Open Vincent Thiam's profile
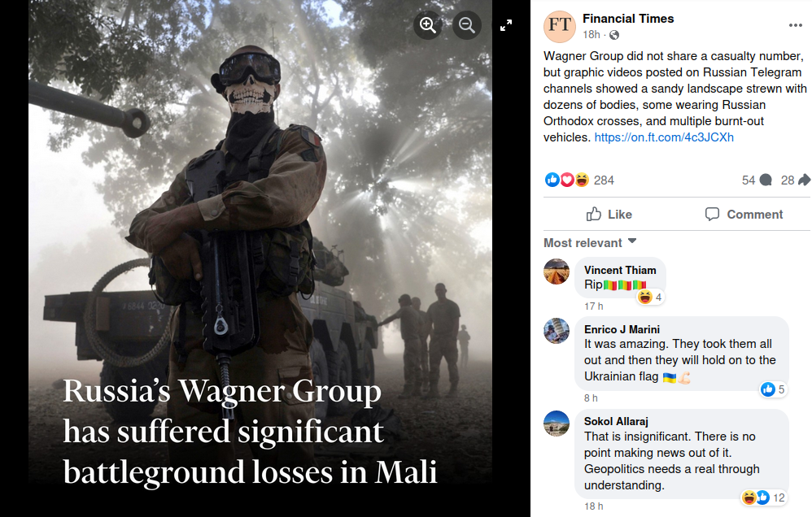Viewport: 812px width, 517px height. 620,270
